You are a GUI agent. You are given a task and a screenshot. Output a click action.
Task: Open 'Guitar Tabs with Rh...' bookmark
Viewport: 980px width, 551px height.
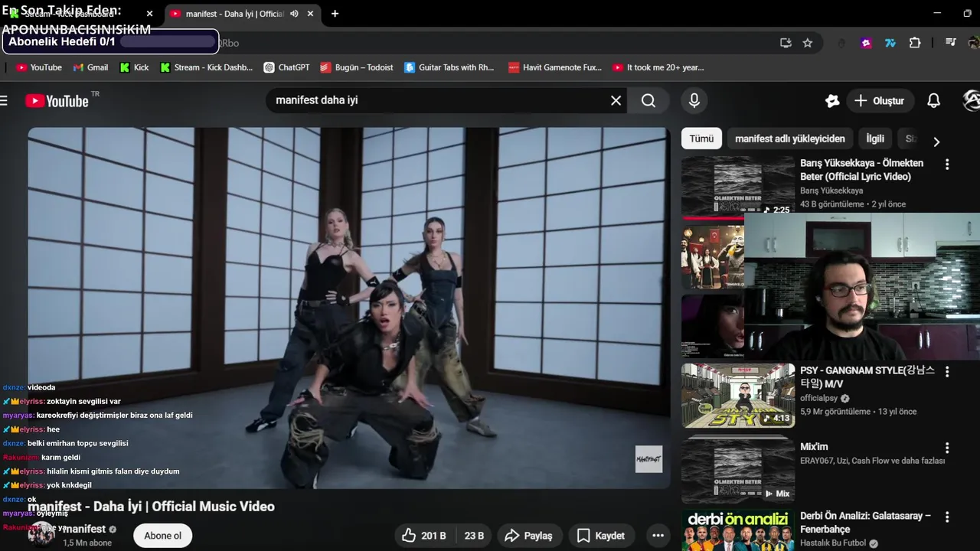449,67
